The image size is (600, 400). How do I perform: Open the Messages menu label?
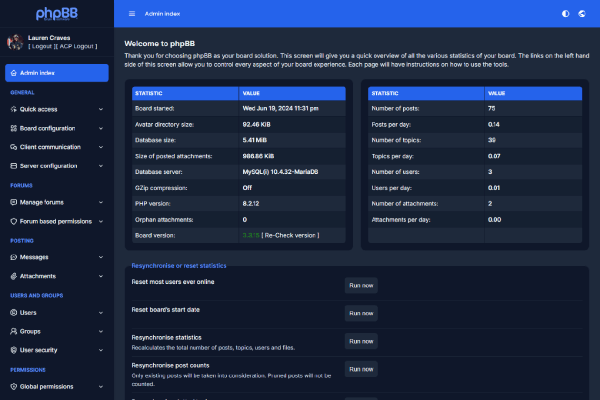(x=34, y=257)
